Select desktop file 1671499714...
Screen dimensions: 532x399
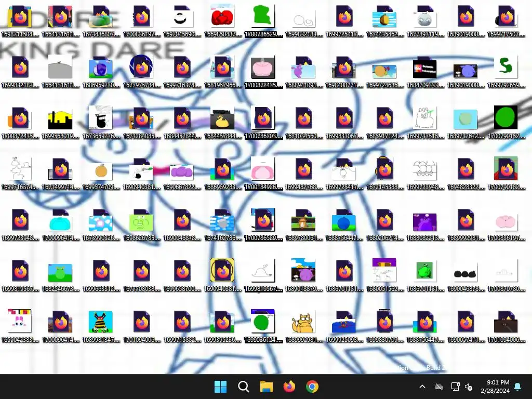click(x=60, y=174)
